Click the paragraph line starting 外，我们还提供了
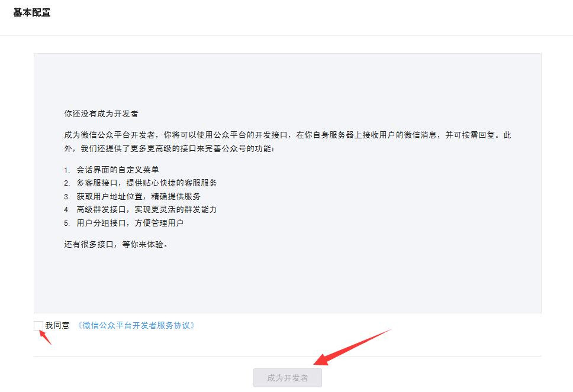This screenshot has width=573, height=392. click(169, 148)
